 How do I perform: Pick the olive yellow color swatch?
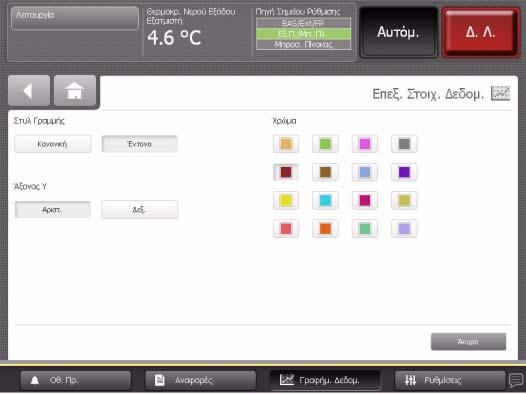pyautogui.click(x=404, y=201)
